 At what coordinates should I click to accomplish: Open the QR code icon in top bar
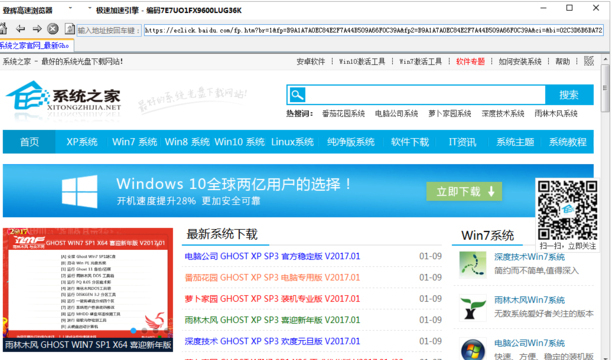click(589, 61)
